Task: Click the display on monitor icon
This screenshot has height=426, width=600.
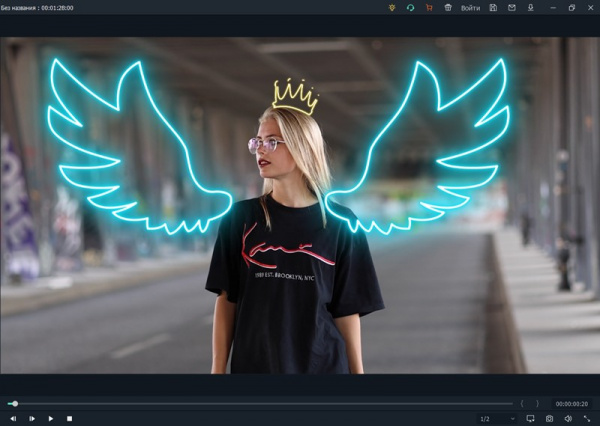Action: 530,418
